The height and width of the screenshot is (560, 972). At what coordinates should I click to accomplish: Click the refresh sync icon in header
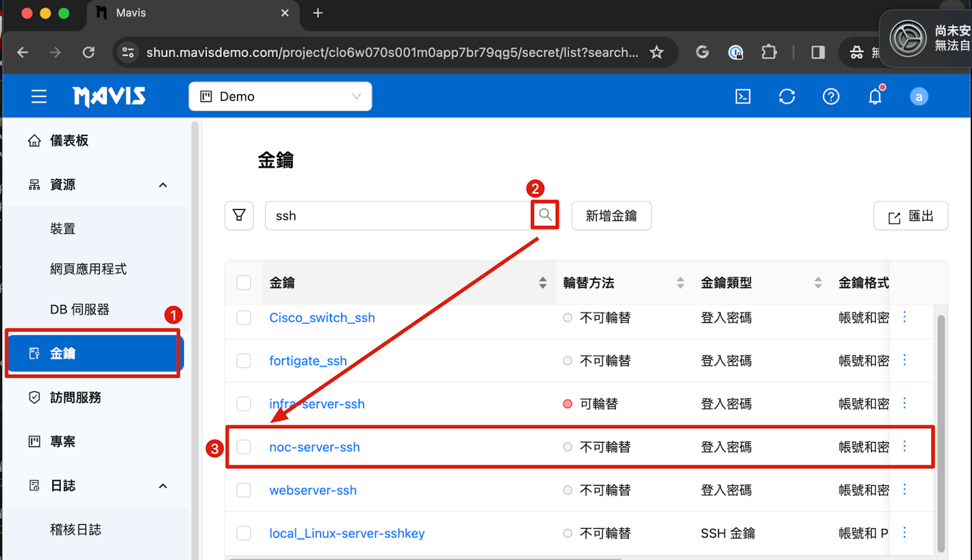[x=787, y=97]
